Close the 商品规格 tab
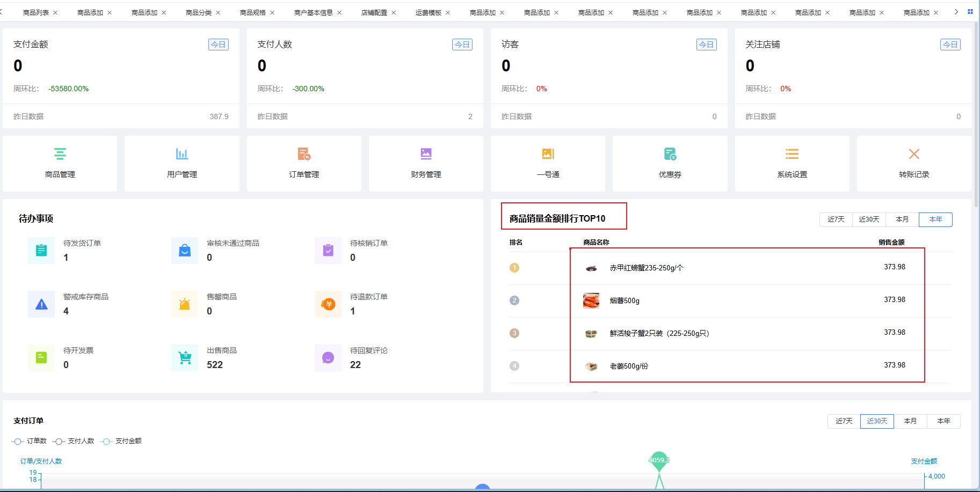Screen dimensions: 980x492 click(x=272, y=12)
